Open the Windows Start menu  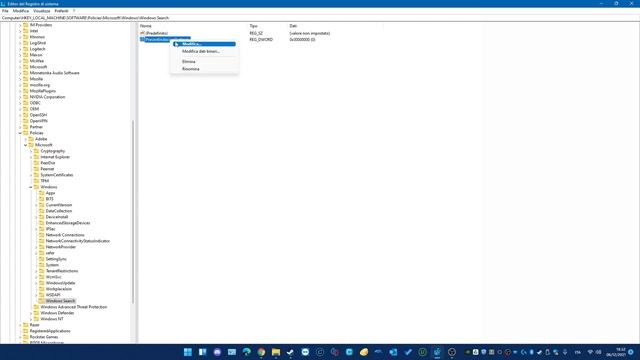point(188,352)
